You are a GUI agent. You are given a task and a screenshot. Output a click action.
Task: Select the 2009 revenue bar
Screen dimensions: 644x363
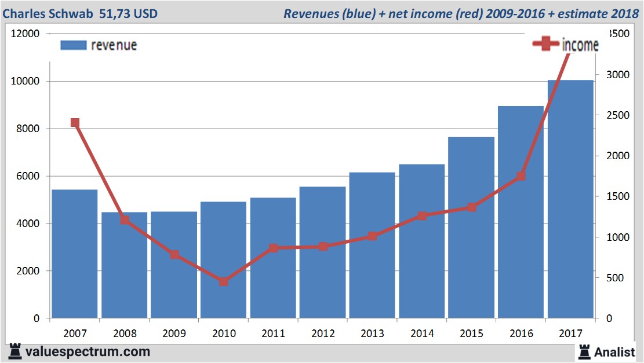point(174,265)
